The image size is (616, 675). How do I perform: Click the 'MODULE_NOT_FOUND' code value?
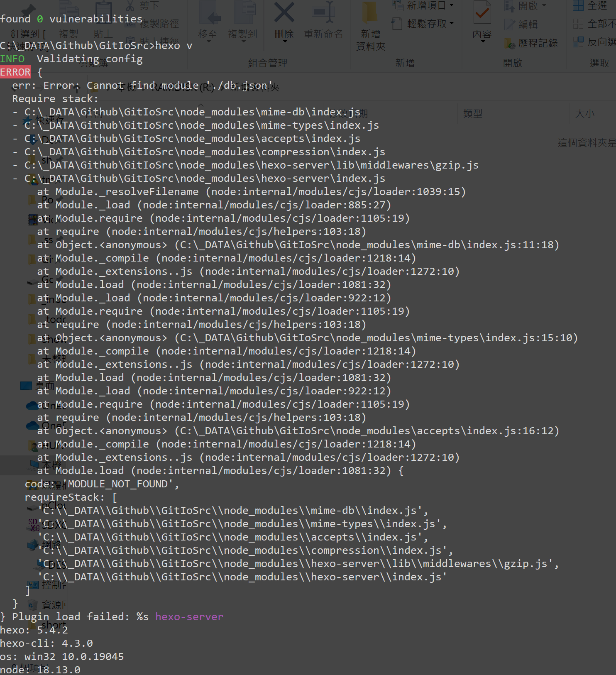(118, 484)
